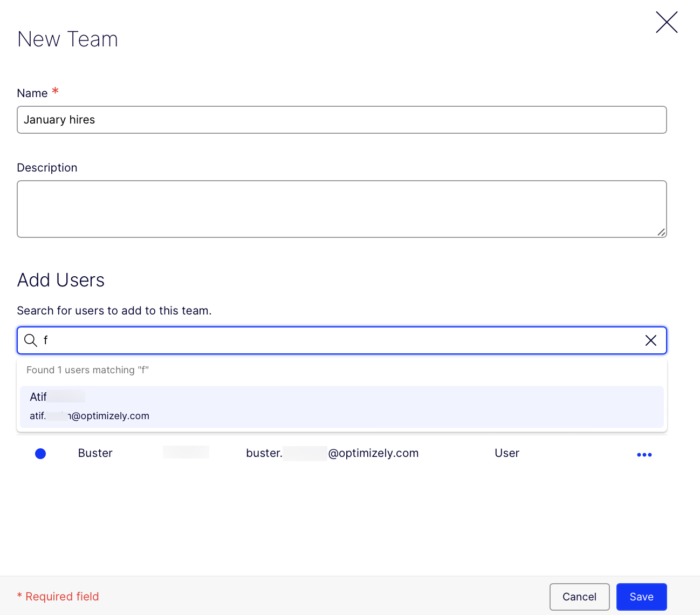Click the Required field note
The width and height of the screenshot is (700, 615).
tap(58, 597)
